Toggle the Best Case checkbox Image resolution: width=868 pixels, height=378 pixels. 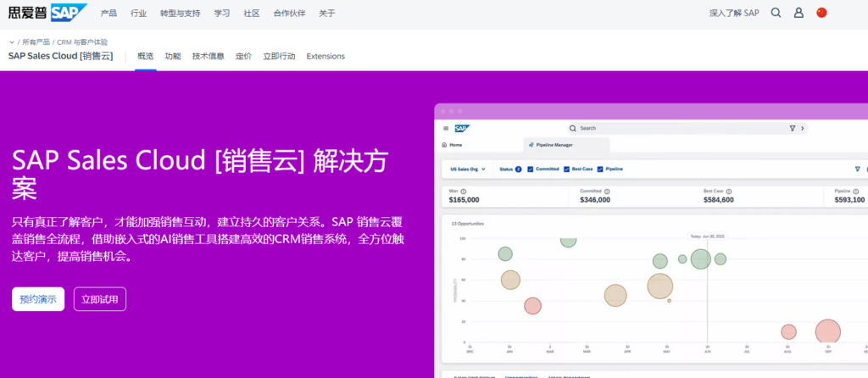567,170
